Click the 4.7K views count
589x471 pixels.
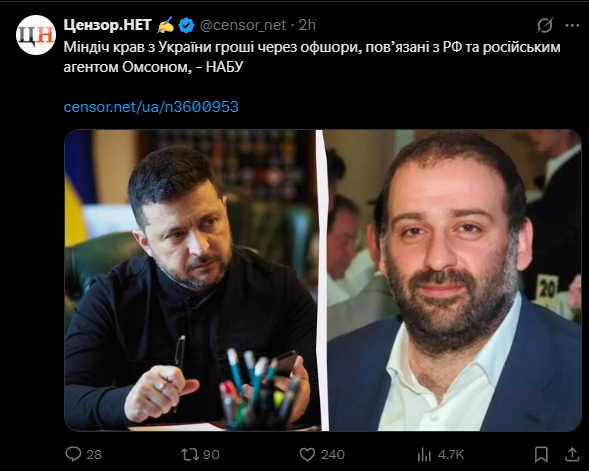(x=451, y=454)
